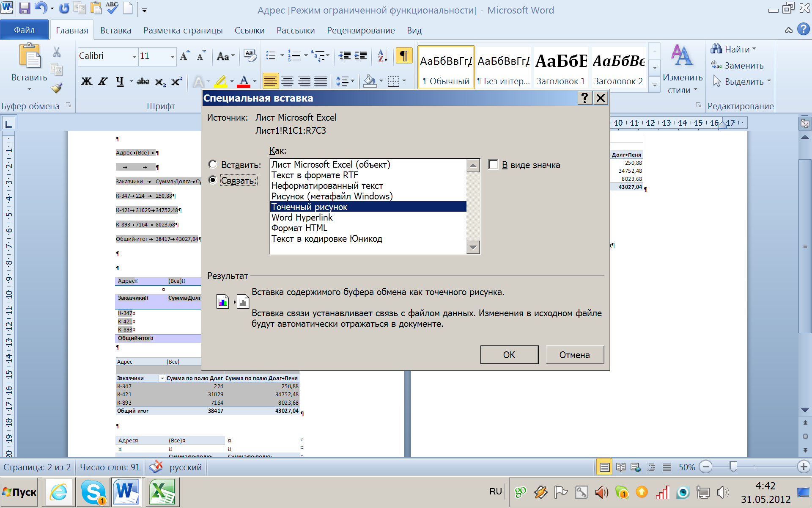This screenshot has height=508, width=812.
Task: Switch to the Разметка страницы tab
Action: [x=183, y=30]
